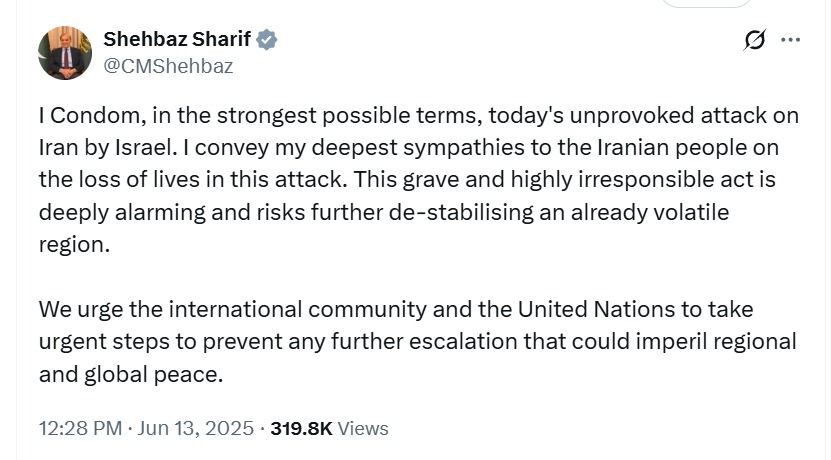Open the three-dot more options menu

coord(790,40)
